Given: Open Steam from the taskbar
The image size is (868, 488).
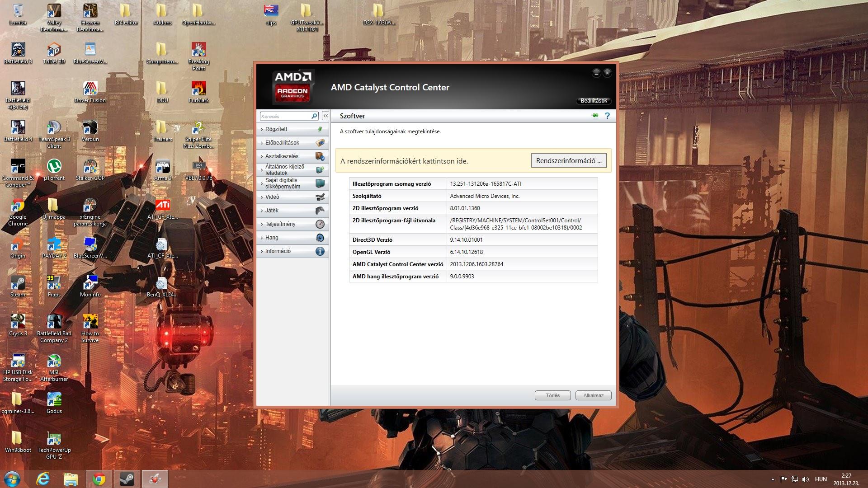Looking at the screenshot, I should (127, 479).
